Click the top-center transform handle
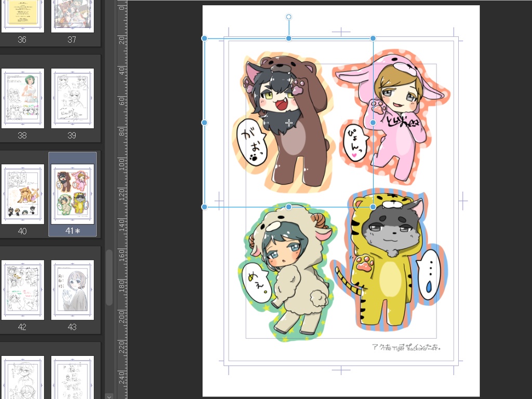The width and height of the screenshot is (532, 399). tap(289, 38)
